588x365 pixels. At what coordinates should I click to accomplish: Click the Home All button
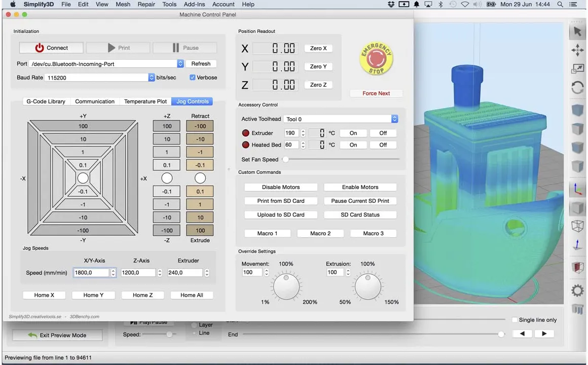[x=192, y=295]
